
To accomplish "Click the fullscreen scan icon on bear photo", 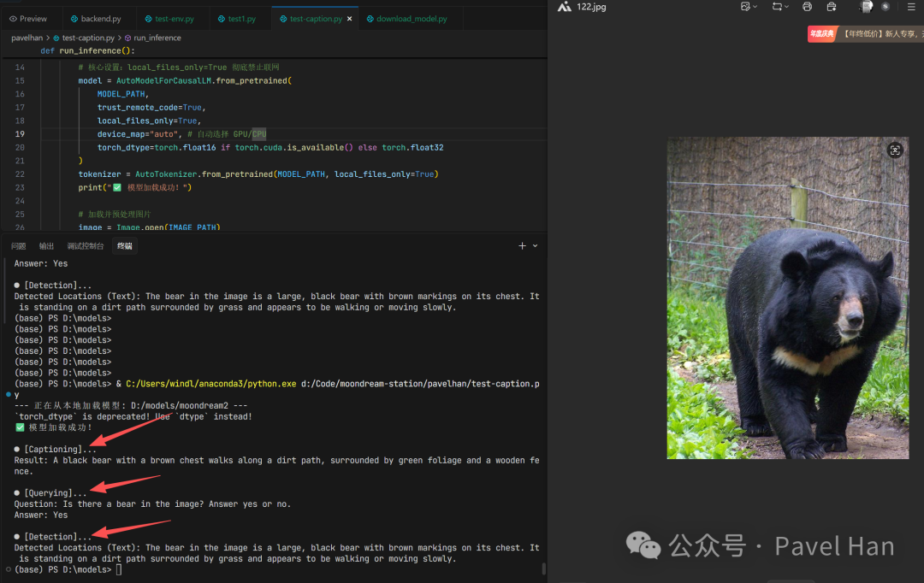I will click(x=895, y=150).
